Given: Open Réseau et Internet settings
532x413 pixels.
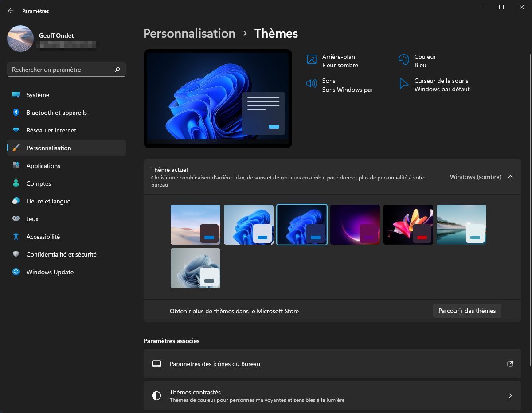Looking at the screenshot, I should click(x=66, y=130).
